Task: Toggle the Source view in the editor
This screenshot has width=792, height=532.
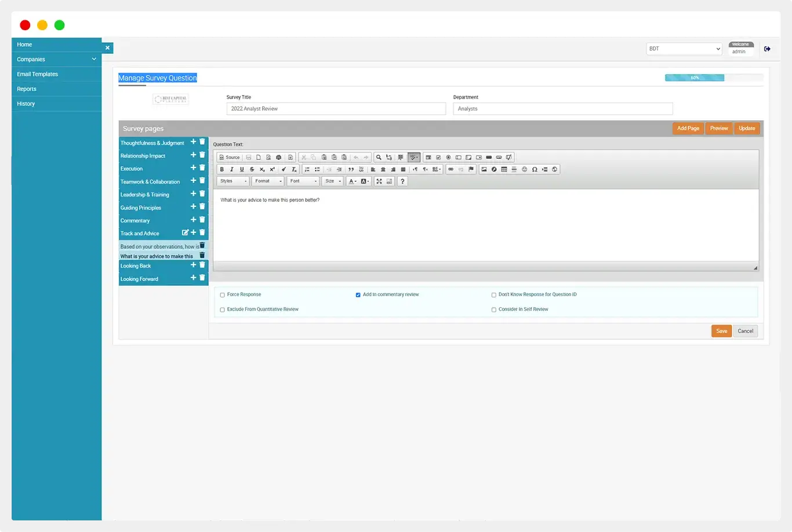Action: coord(228,157)
